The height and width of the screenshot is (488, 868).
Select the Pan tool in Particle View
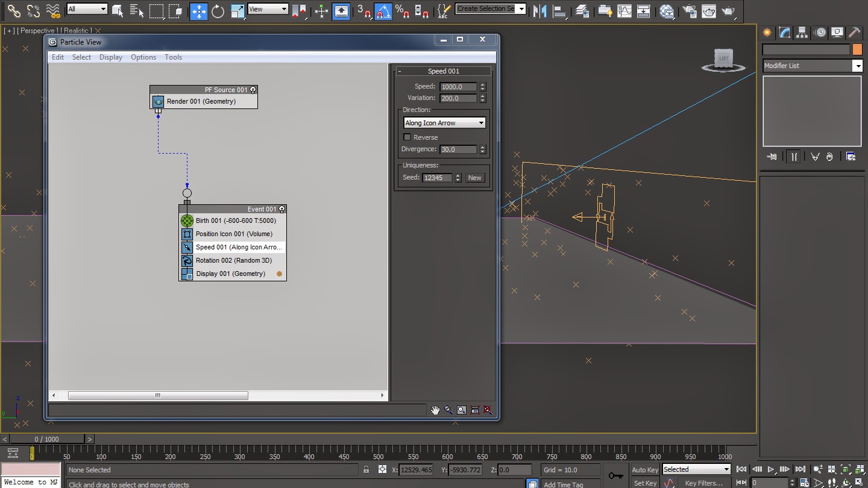click(x=435, y=410)
